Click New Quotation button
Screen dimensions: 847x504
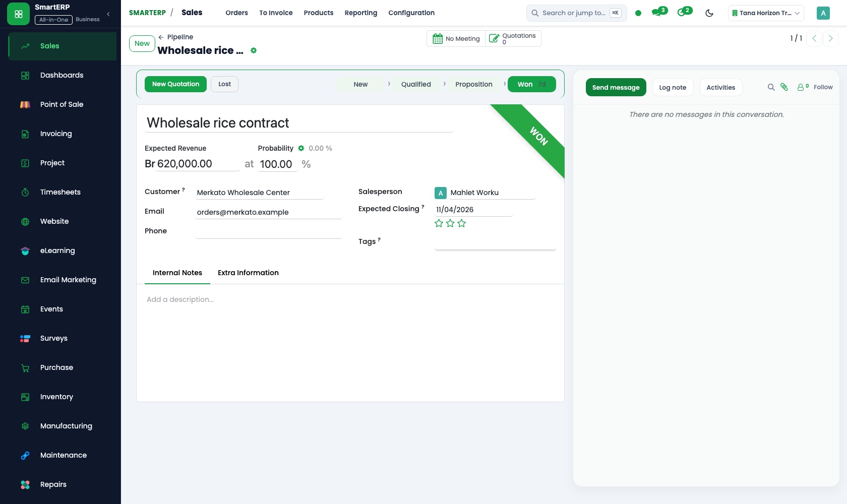click(175, 84)
